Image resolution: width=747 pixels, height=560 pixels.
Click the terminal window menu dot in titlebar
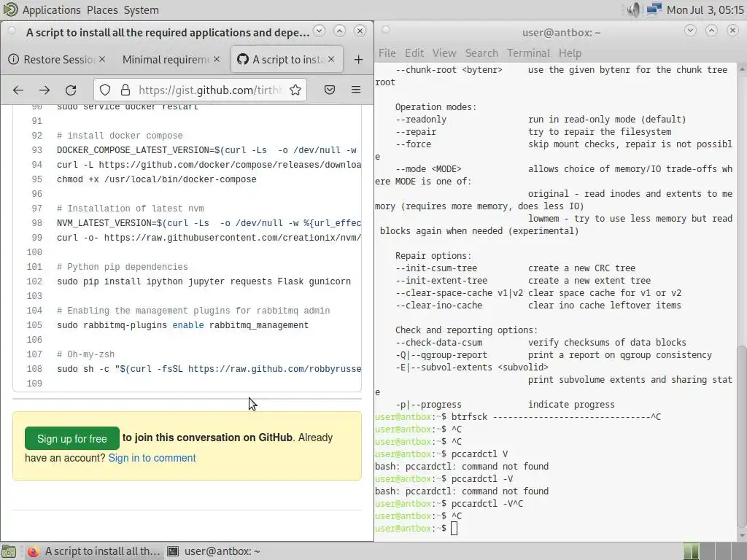(385, 30)
